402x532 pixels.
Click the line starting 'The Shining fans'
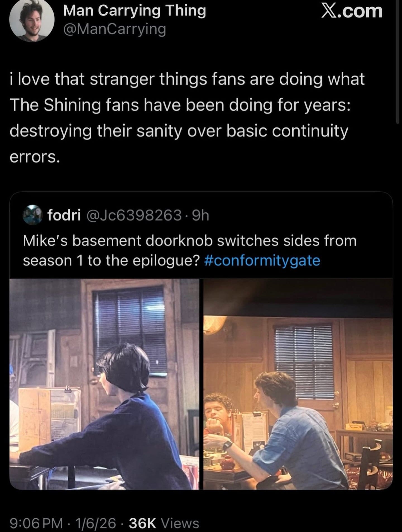(180, 105)
